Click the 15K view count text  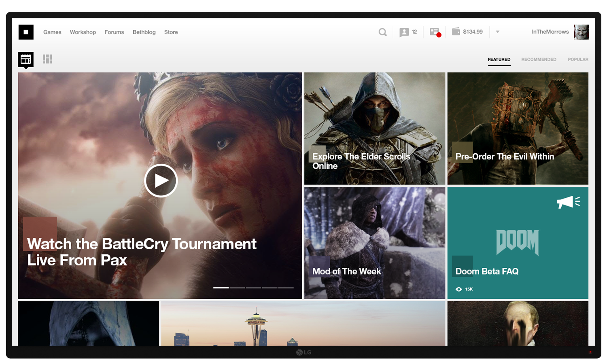469,289
